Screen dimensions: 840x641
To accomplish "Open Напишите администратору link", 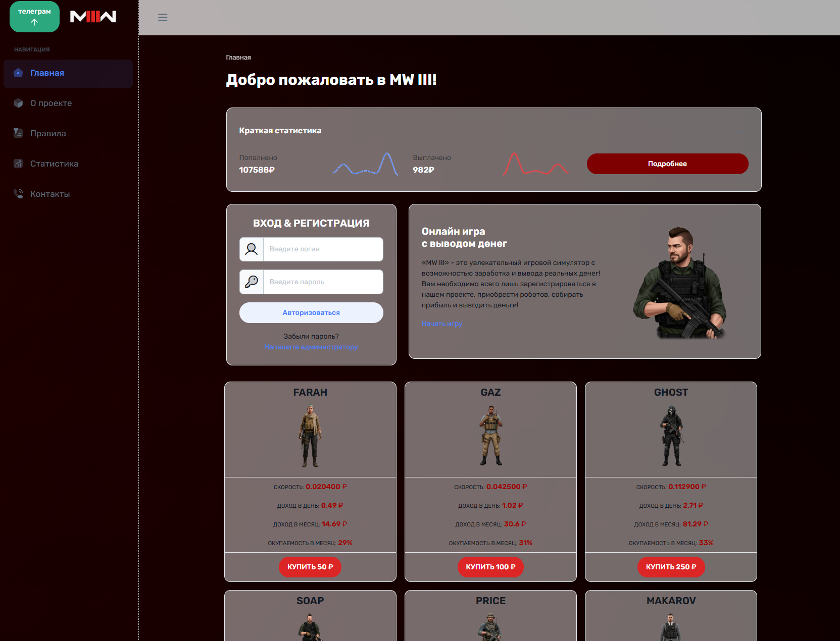I will [x=311, y=347].
